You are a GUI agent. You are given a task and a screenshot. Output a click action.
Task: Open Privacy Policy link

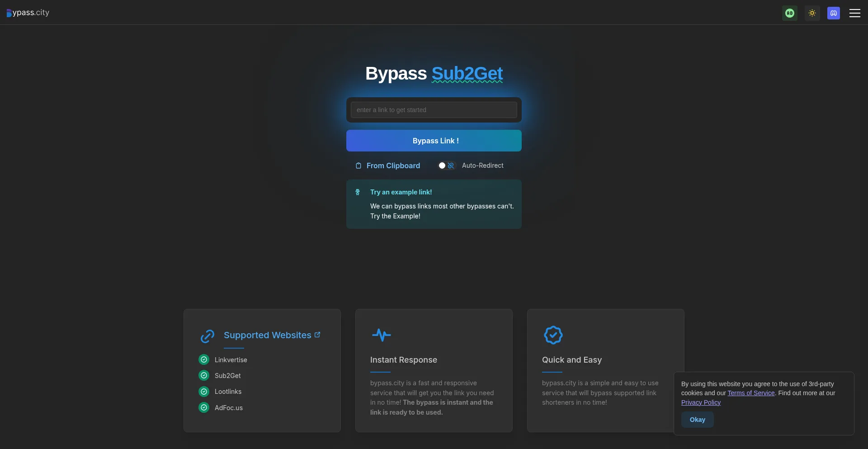click(x=701, y=402)
